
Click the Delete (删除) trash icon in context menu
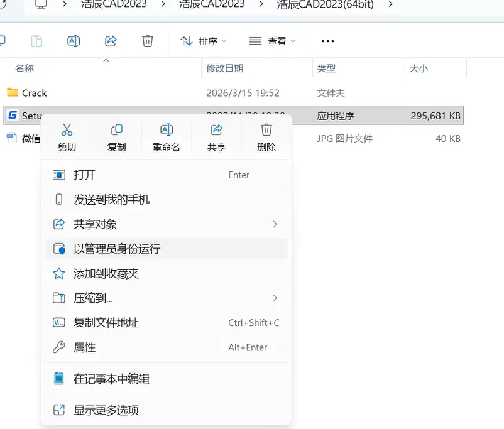[266, 130]
